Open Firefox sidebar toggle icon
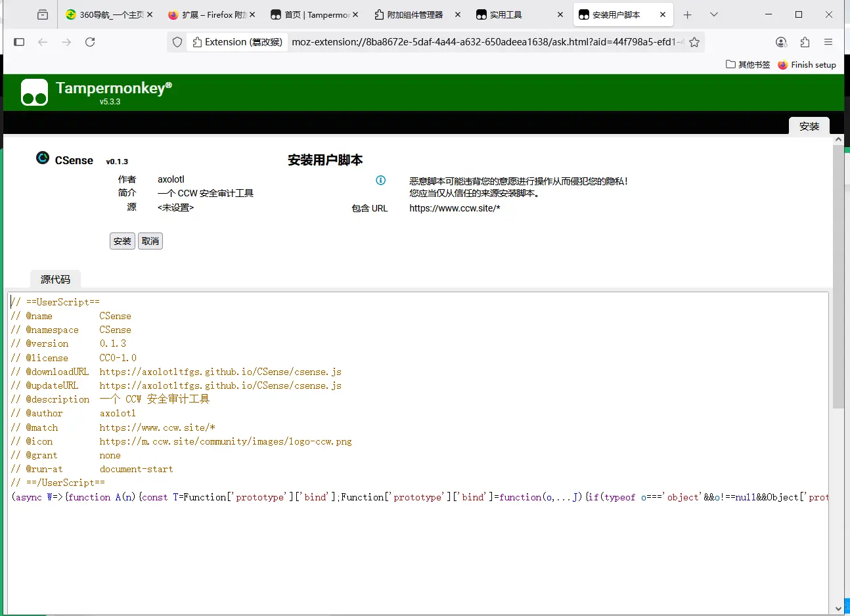The width and height of the screenshot is (850, 616). (x=19, y=42)
